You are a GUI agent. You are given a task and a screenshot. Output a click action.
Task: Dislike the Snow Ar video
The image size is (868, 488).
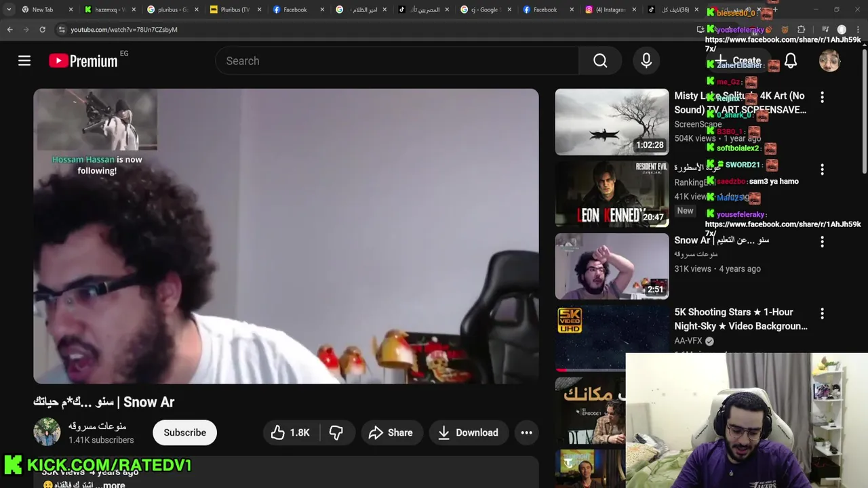tap(336, 432)
